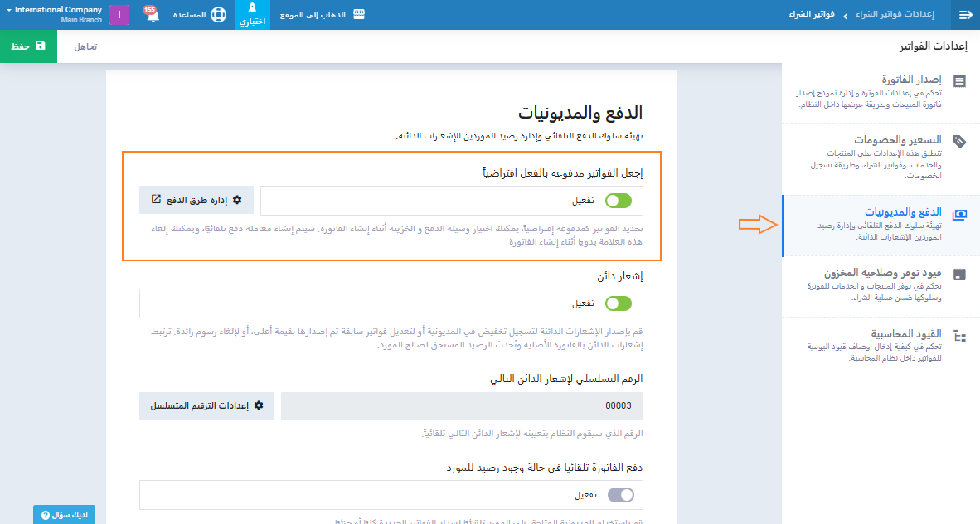Disable the paid-by-default invoices toggle
This screenshot has height=524, width=980.
coord(619,201)
